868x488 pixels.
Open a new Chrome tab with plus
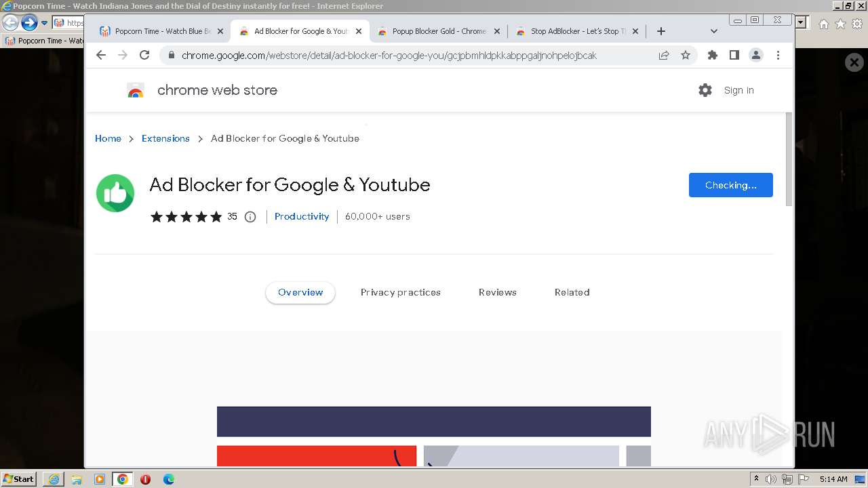(x=661, y=31)
